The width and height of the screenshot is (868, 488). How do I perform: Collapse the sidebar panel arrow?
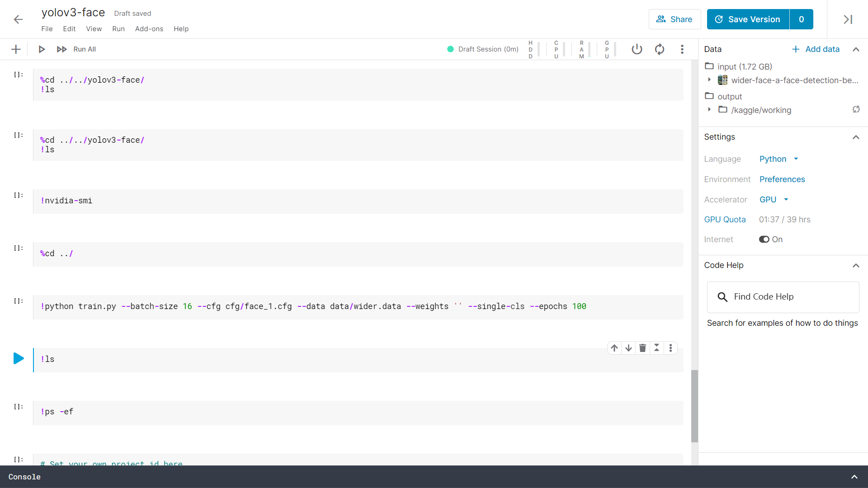pyautogui.click(x=848, y=19)
